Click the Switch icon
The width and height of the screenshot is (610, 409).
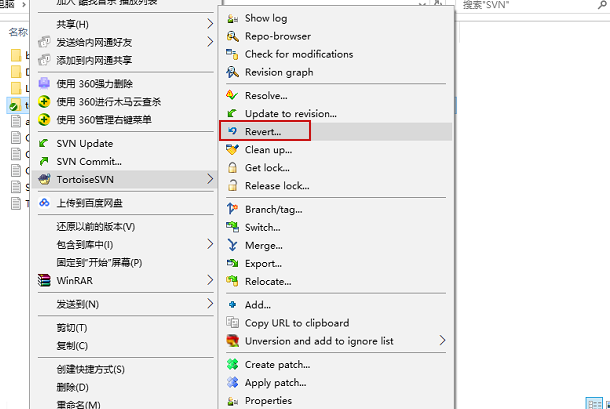(233, 227)
